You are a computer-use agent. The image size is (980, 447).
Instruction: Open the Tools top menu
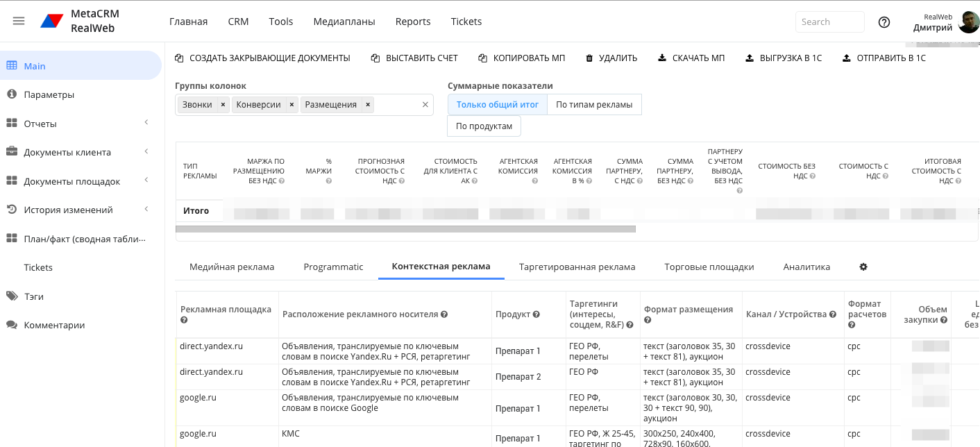(x=281, y=22)
